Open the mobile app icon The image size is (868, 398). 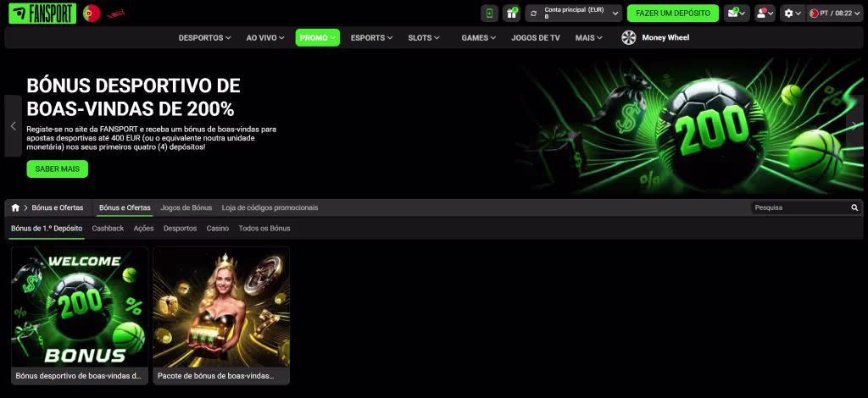click(489, 14)
